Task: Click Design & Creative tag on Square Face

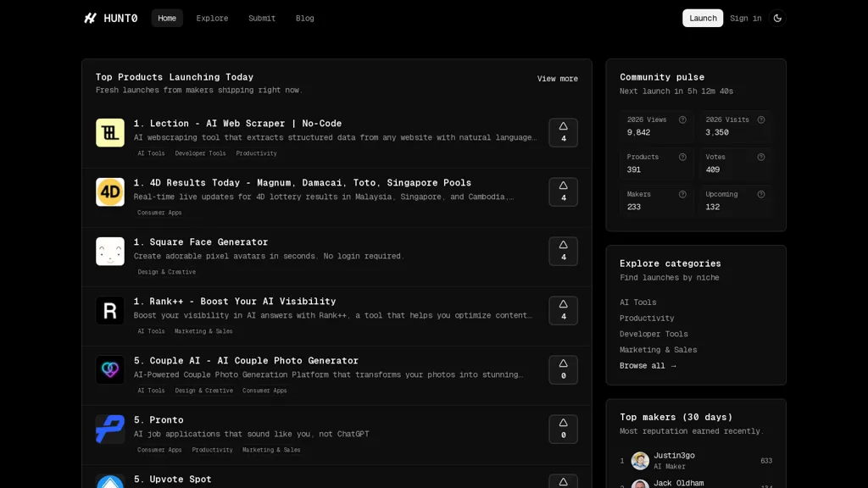Action: click(x=167, y=272)
